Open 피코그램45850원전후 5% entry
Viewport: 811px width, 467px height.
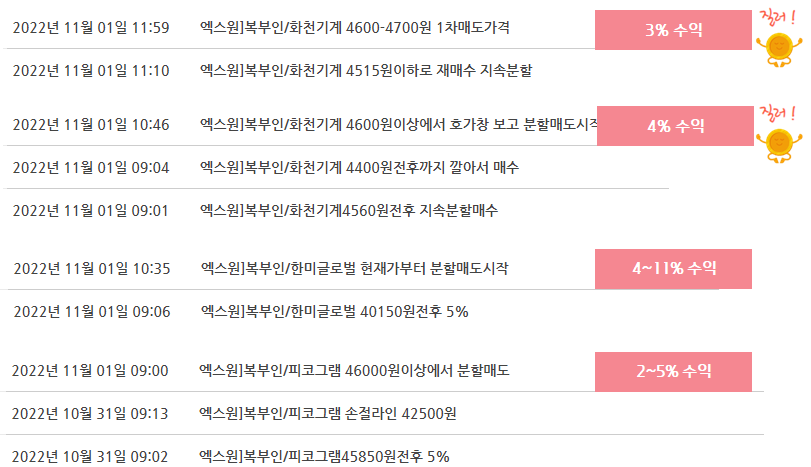[x=324, y=457]
